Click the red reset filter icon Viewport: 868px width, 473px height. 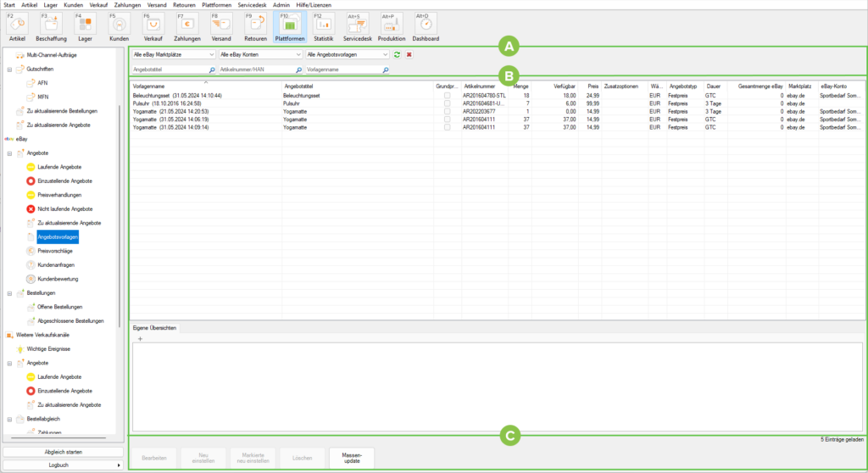pos(409,54)
